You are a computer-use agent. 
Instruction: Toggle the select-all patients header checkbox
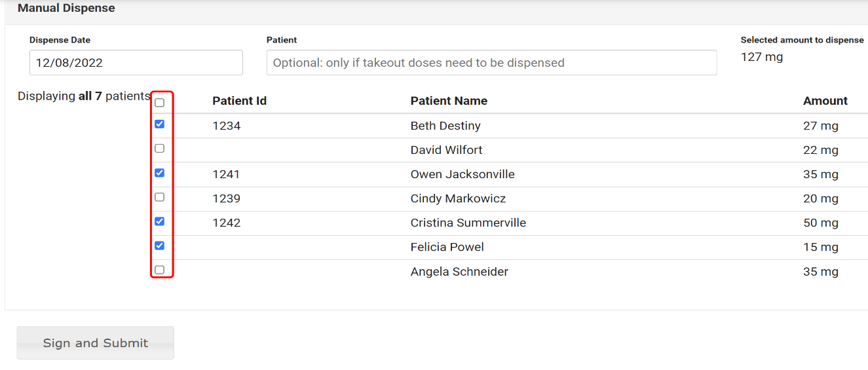159,103
